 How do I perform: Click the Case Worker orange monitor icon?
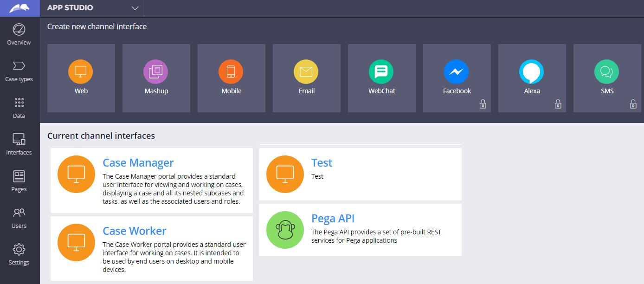76,242
